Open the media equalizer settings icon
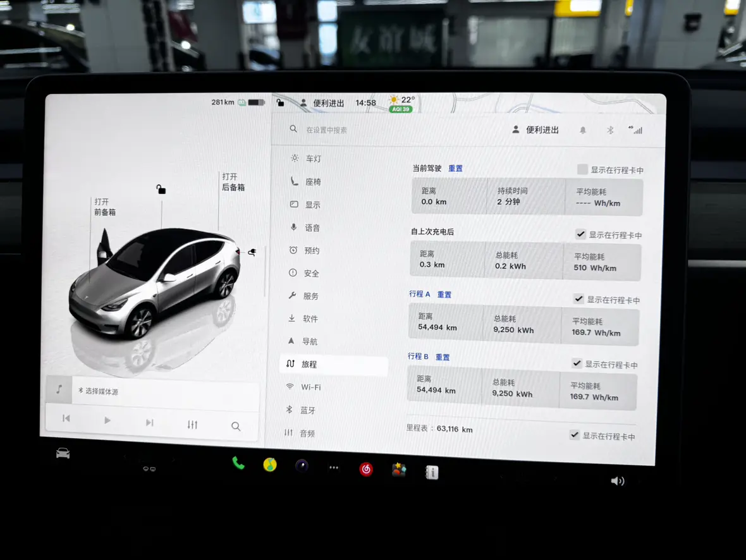746x560 pixels. coord(193,425)
